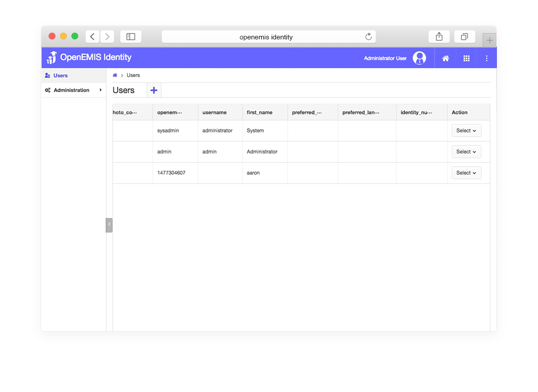Open the Administration sidebar menu item
This screenshot has height=392, width=538.
74,90
